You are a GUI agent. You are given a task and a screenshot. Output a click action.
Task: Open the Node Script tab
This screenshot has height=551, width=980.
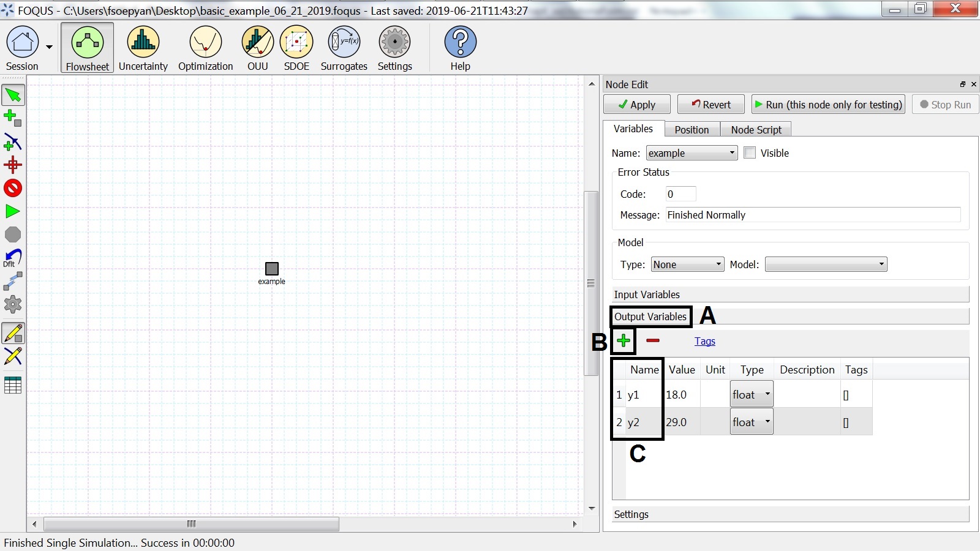[756, 129]
